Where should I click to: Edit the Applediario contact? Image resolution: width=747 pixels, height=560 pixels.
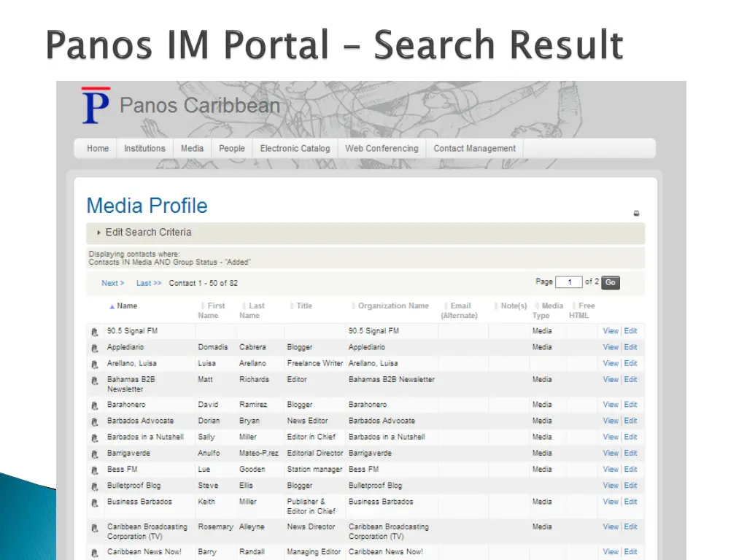630,347
